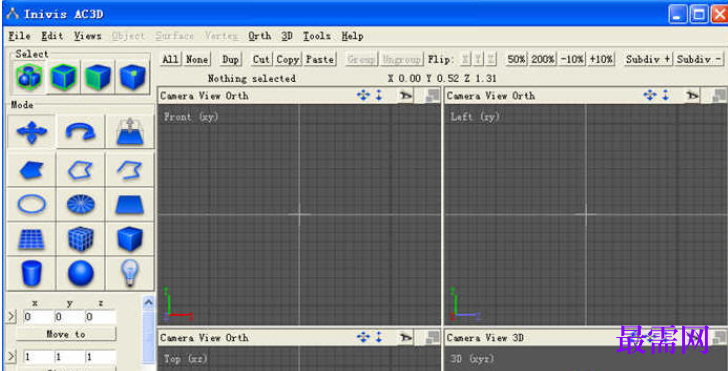Maximize the Front view with its window icon
Viewport: 728px width, 371px height.
pos(432,96)
